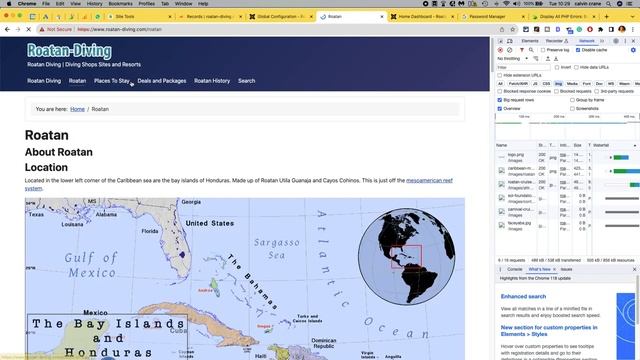Uncheck the Disable cache checkbox
This screenshot has width=640, height=360.
click(x=578, y=50)
